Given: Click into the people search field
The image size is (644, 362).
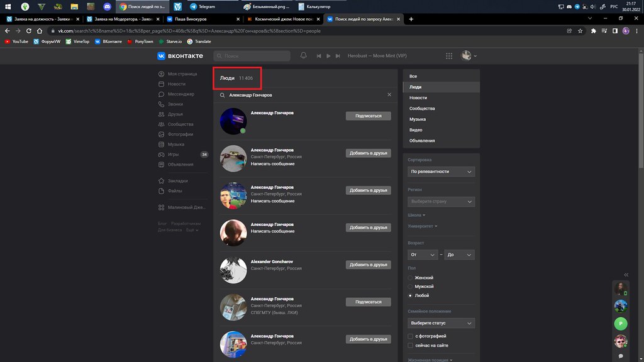Looking at the screenshot, I should click(302, 95).
